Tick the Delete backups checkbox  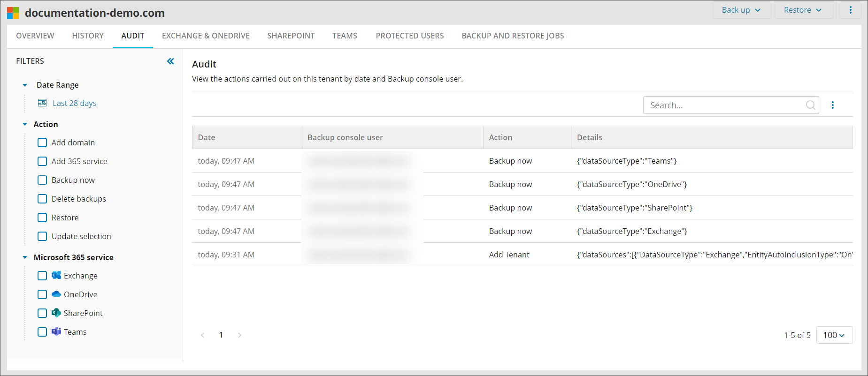[42, 199]
